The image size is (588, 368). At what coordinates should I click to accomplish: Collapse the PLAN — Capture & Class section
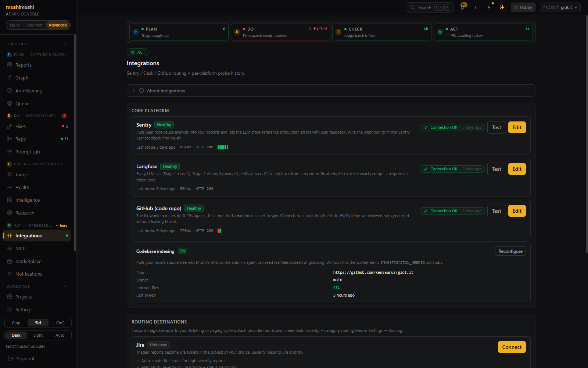(x=37, y=54)
